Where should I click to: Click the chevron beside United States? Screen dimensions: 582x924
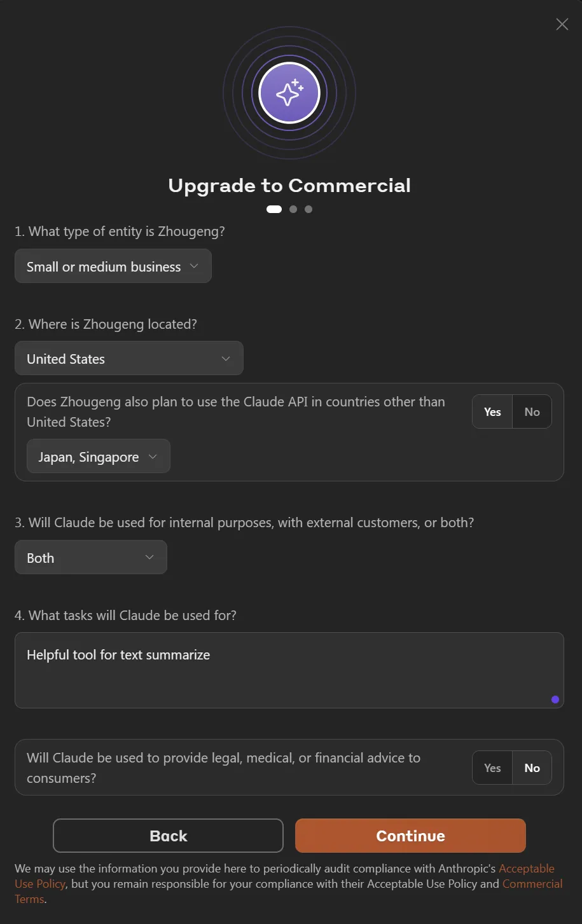pos(226,359)
